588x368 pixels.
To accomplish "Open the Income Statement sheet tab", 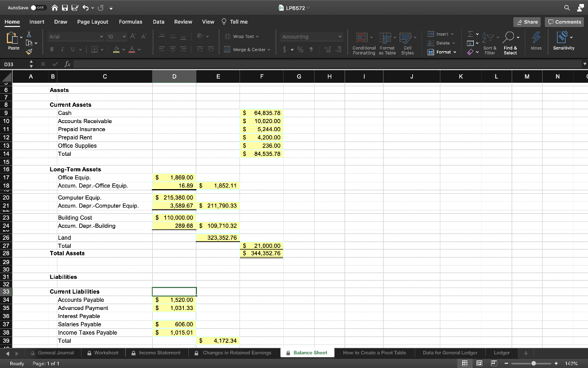I will (x=156, y=352).
